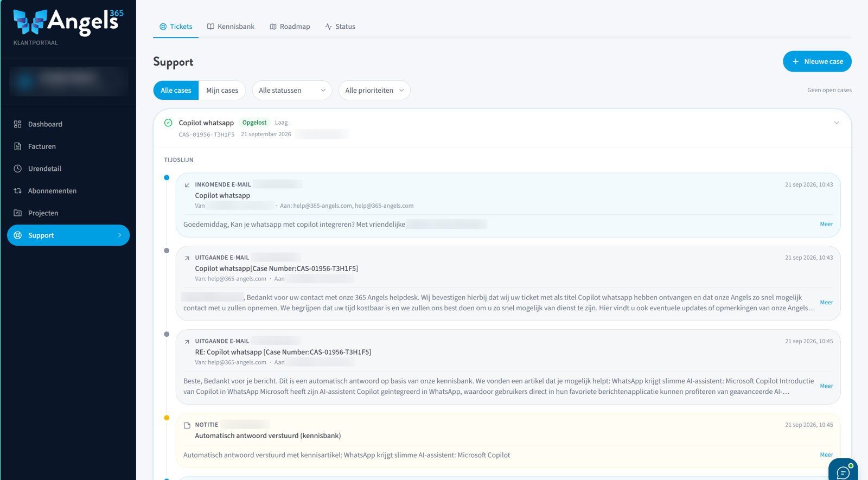Select the Urendetail clock icon
This screenshot has width=868, height=480.
click(17, 169)
